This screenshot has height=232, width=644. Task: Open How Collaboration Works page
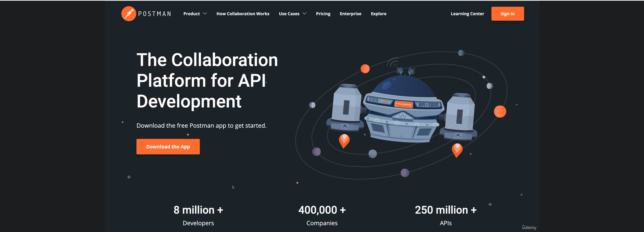tap(243, 14)
